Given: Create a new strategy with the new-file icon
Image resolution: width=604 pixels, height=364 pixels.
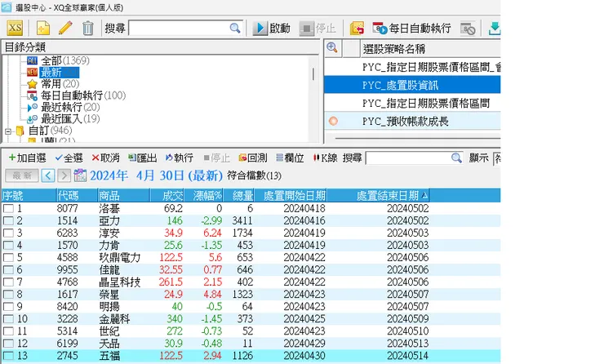Looking at the screenshot, I should pos(43,28).
